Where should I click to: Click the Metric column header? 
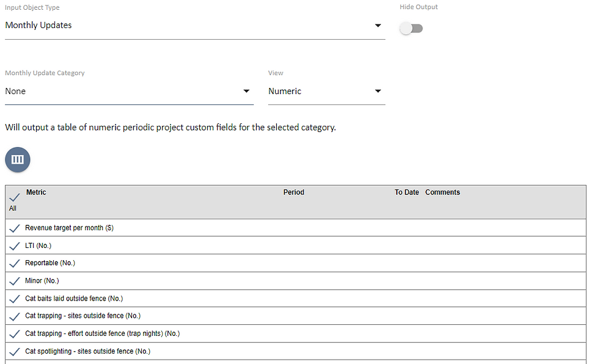(36, 192)
